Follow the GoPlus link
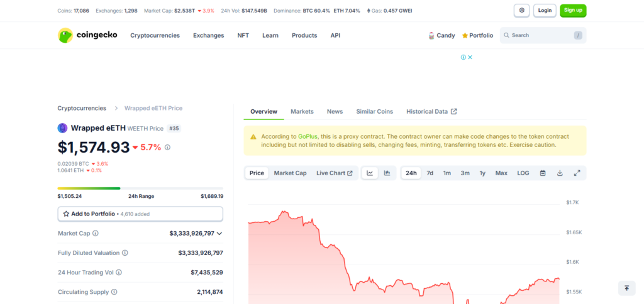The image size is (644, 304). point(308,137)
